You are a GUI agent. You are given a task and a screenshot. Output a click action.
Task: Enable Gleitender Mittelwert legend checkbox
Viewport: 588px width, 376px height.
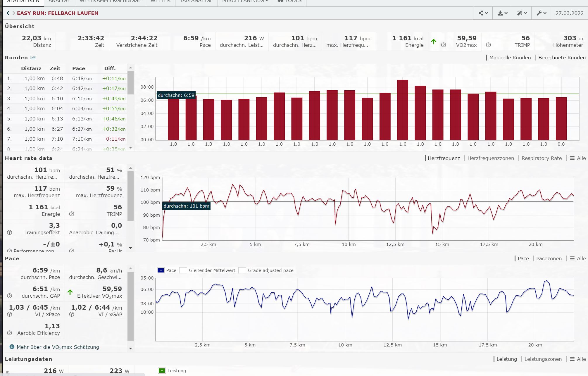(x=183, y=270)
